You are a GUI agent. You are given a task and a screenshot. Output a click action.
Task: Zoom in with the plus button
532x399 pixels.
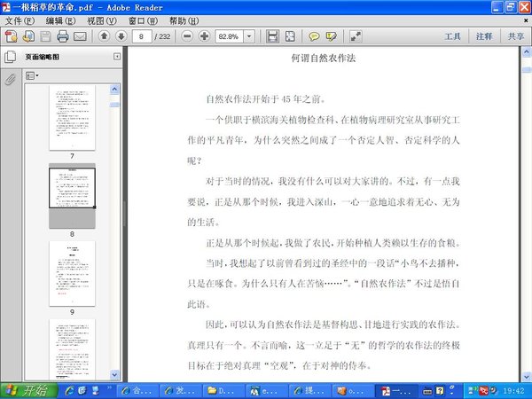(x=204, y=36)
